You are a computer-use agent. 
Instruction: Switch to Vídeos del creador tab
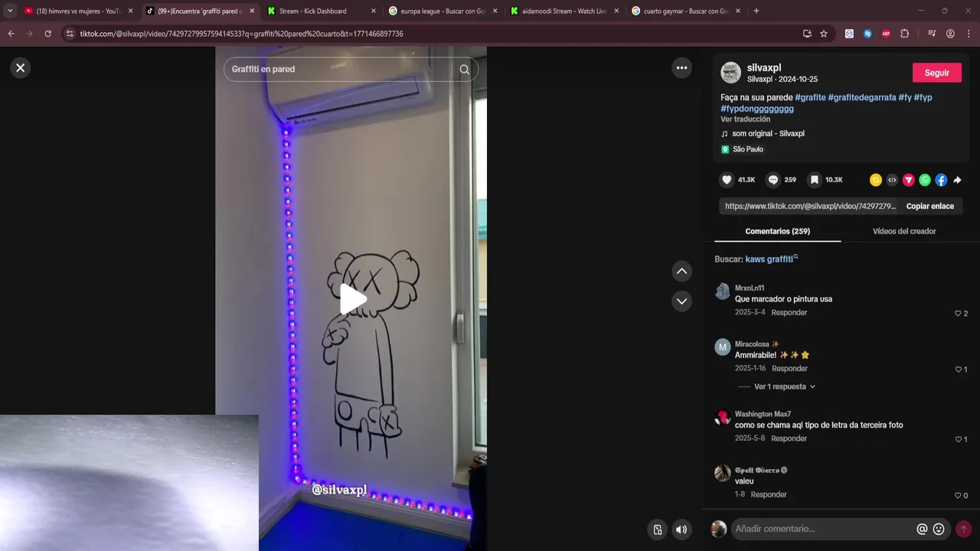[904, 231]
